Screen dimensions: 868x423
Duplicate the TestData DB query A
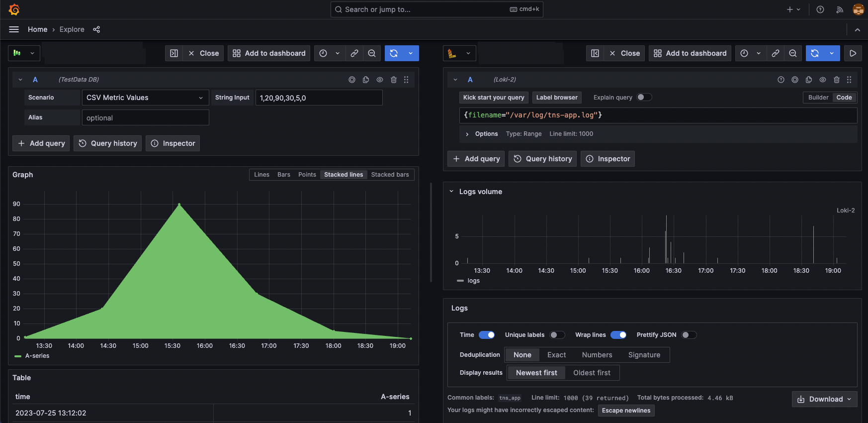366,80
